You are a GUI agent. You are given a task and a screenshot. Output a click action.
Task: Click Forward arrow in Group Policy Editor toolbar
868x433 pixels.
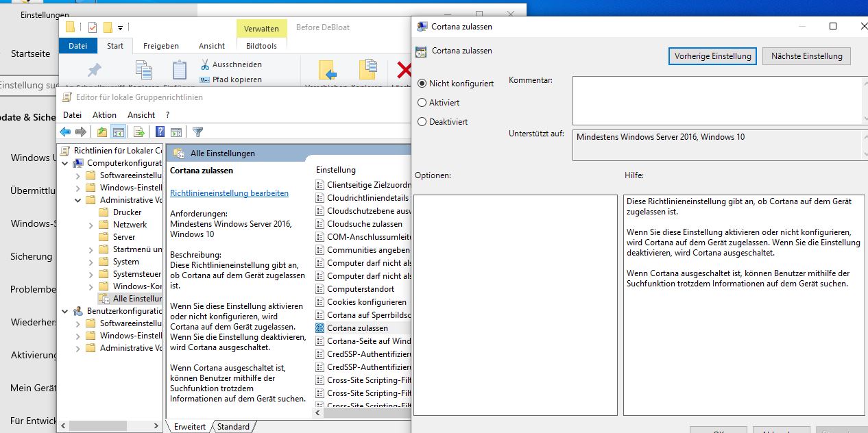(x=81, y=132)
